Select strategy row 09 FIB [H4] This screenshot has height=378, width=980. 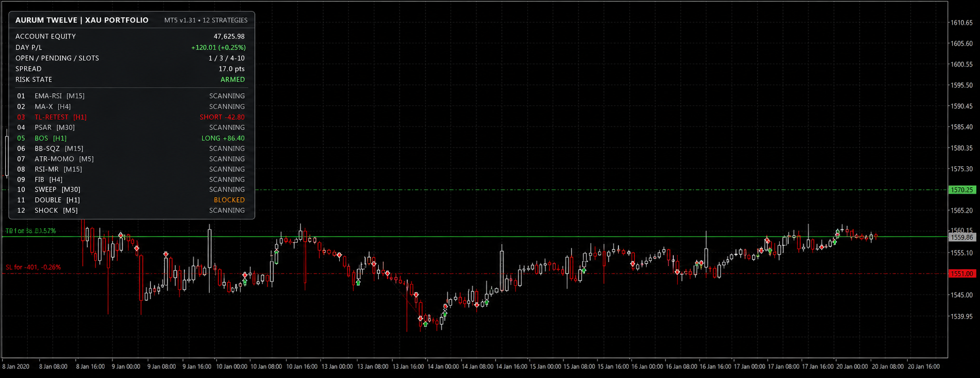(131, 180)
